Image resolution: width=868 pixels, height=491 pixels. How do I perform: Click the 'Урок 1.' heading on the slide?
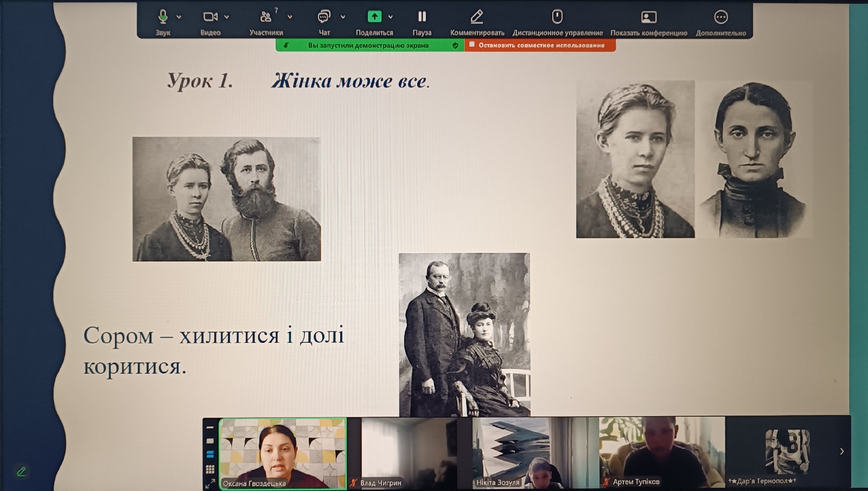tap(200, 81)
